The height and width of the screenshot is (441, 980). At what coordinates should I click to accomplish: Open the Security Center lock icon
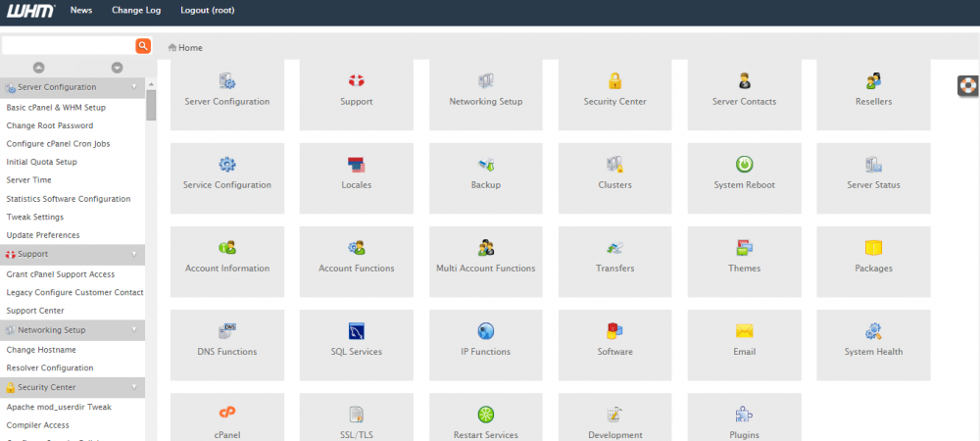[x=614, y=81]
